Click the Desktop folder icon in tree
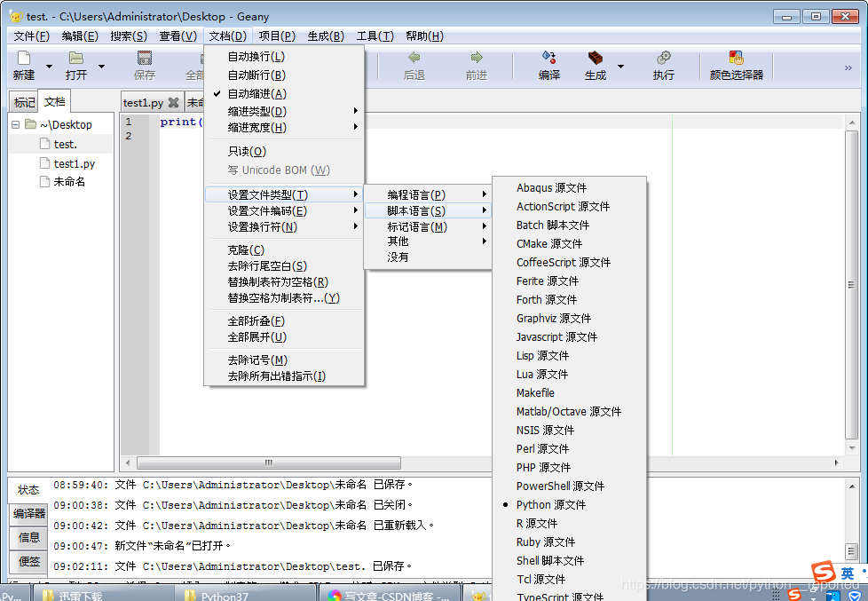 pyautogui.click(x=31, y=124)
